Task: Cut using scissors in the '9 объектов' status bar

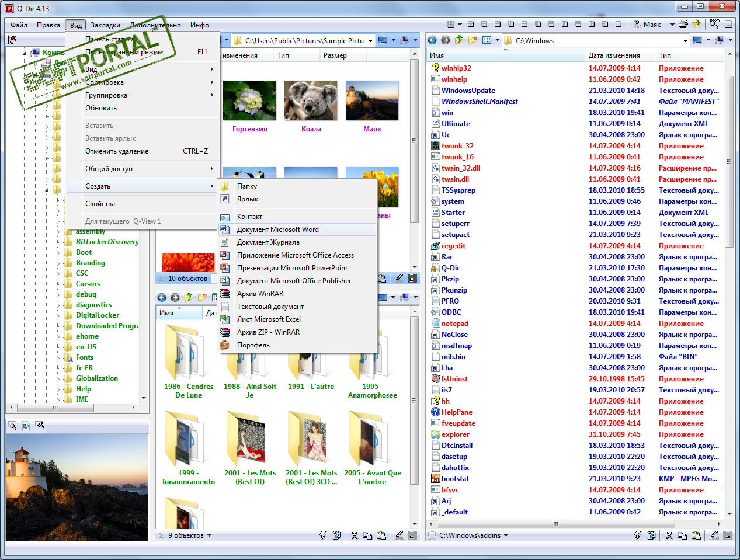Action: (354, 535)
